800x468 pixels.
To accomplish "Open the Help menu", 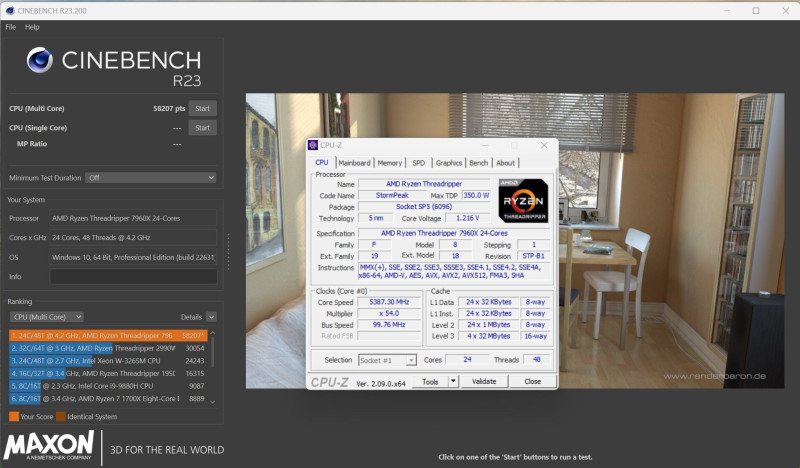I will tap(32, 27).
